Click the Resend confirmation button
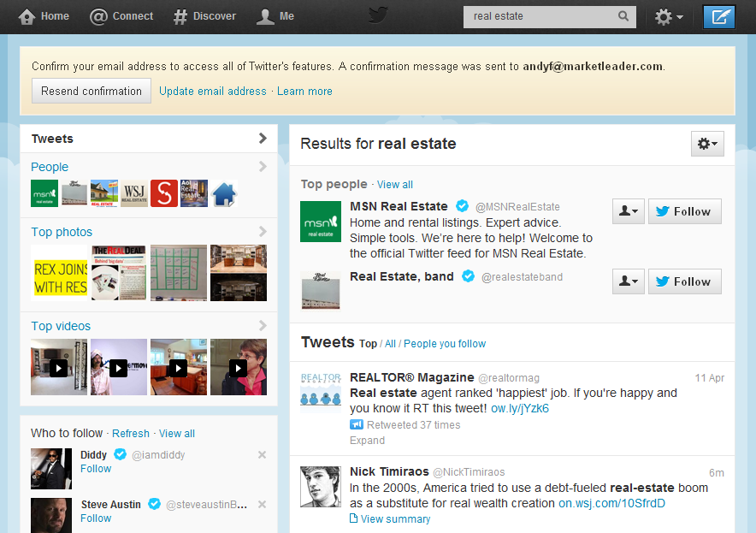The height and width of the screenshot is (533, 756). [x=92, y=91]
